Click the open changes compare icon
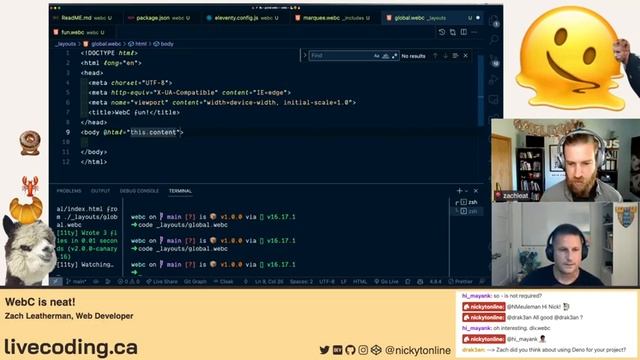 click(453, 32)
